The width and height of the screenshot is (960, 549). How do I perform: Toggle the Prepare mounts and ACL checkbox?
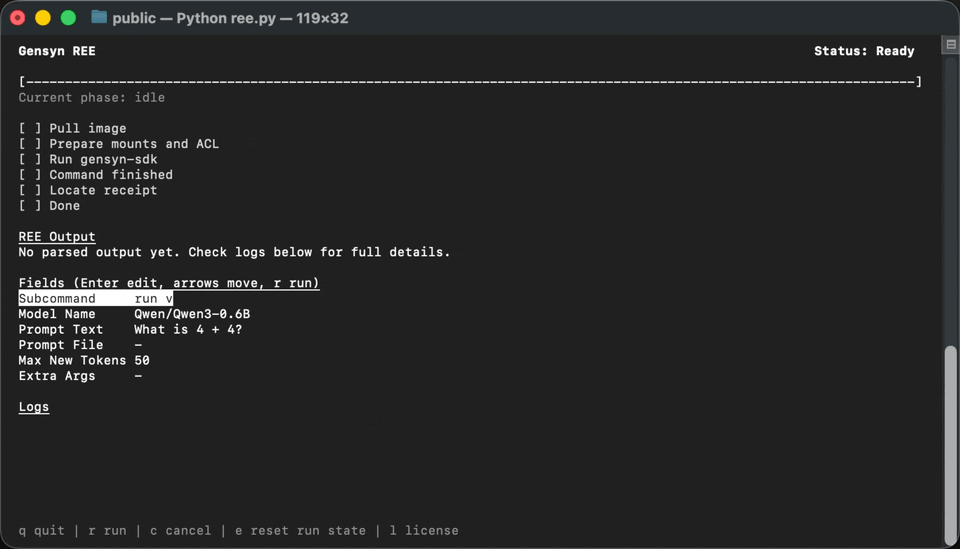click(x=31, y=144)
